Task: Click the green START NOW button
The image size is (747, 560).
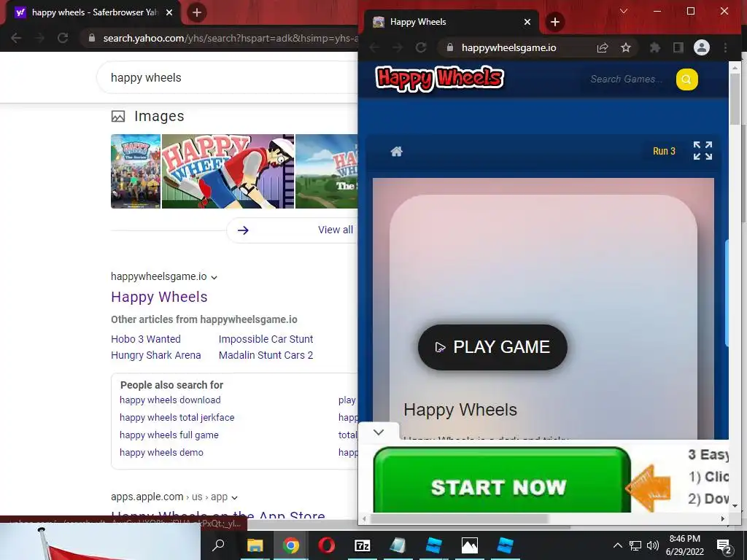Action: pos(502,481)
